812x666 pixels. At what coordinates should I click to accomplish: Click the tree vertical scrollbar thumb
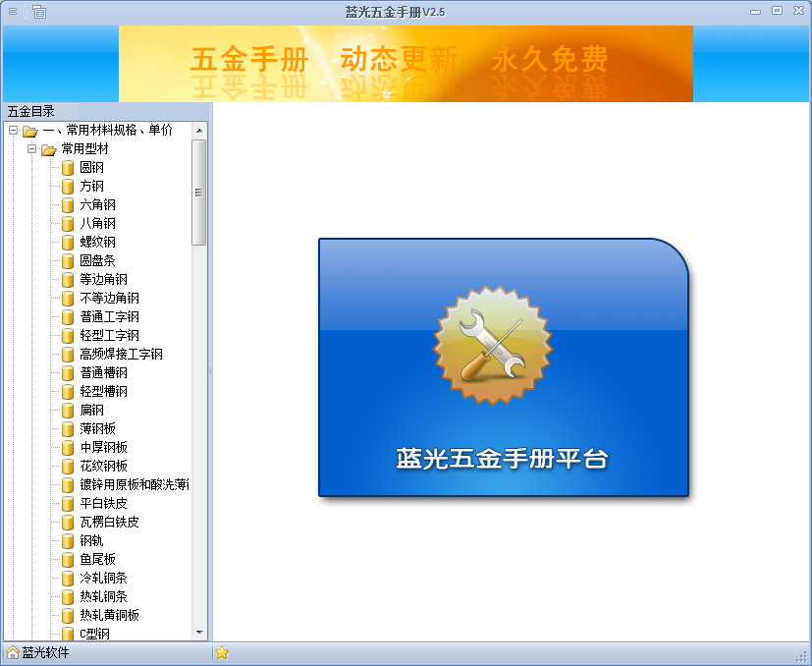(x=199, y=193)
